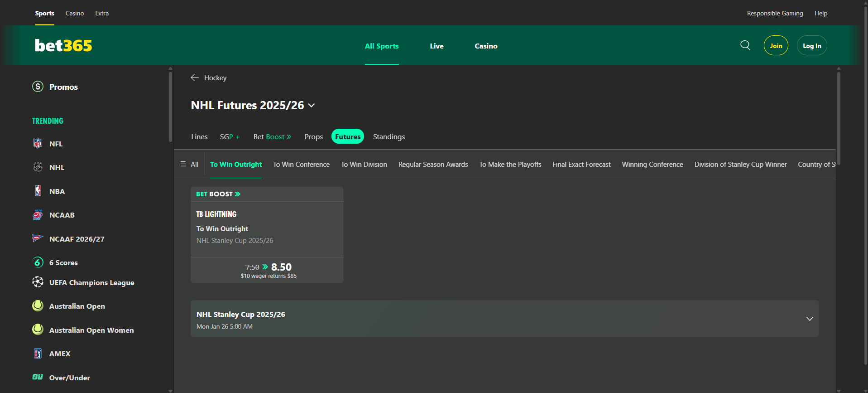868x393 pixels.
Task: Click the TB LIGHTNING bet boost title
Action: 216,214
